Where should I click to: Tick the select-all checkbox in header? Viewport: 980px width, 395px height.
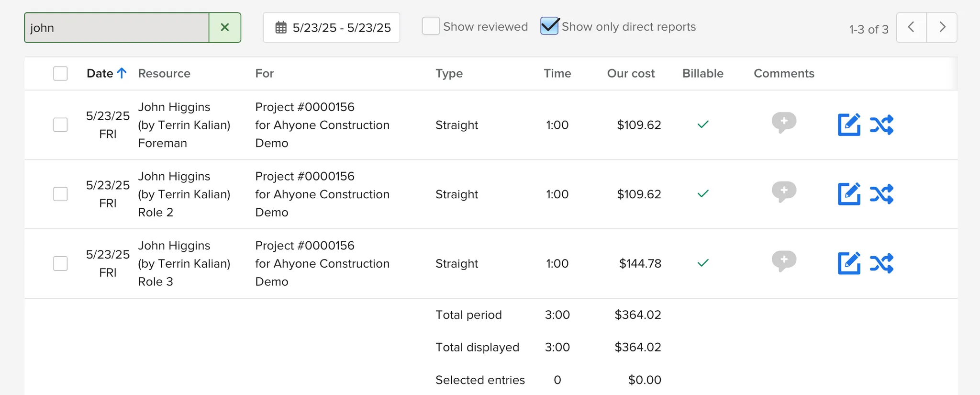60,74
